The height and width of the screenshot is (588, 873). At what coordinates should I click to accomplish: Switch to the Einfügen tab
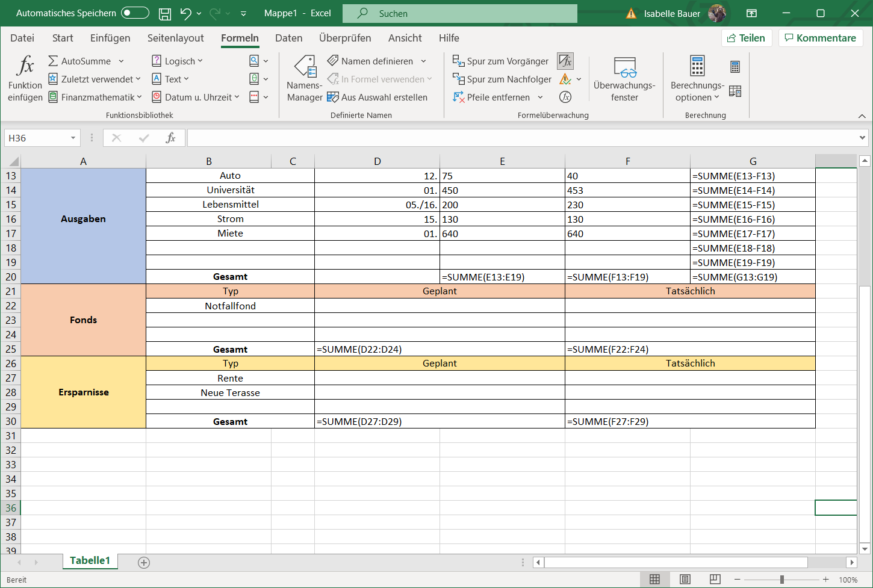pos(110,38)
